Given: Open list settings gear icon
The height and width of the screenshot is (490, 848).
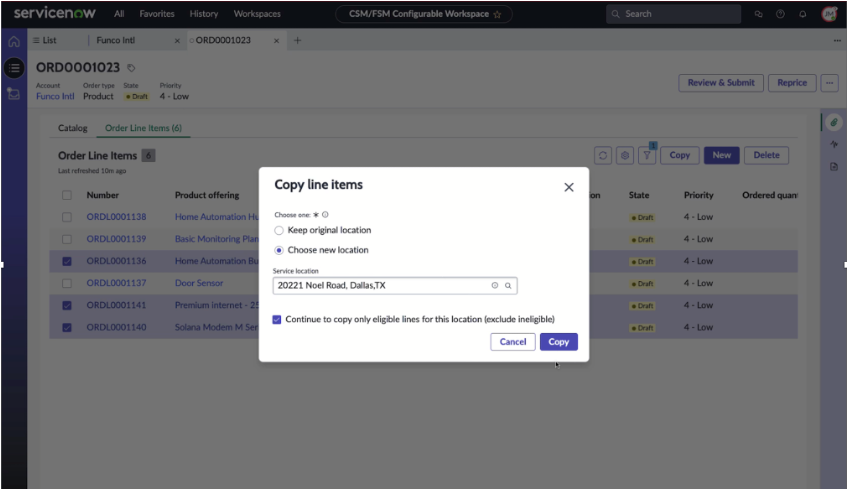Looking at the screenshot, I should (x=625, y=155).
